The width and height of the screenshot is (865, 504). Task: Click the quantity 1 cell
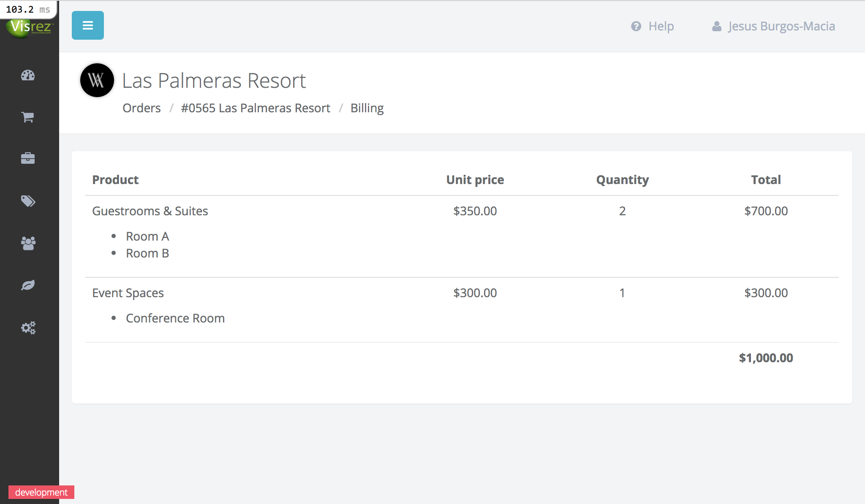point(622,293)
